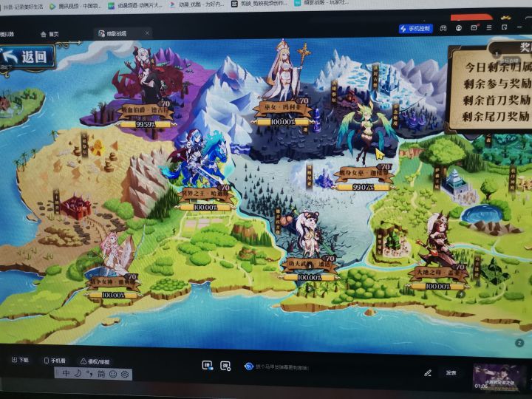Click the 手机看 watch-on-phone button
This screenshot has width=532, height=399.
[55, 361]
